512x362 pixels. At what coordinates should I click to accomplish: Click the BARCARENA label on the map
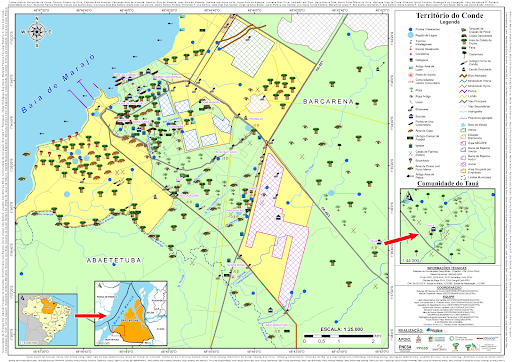pos(328,101)
